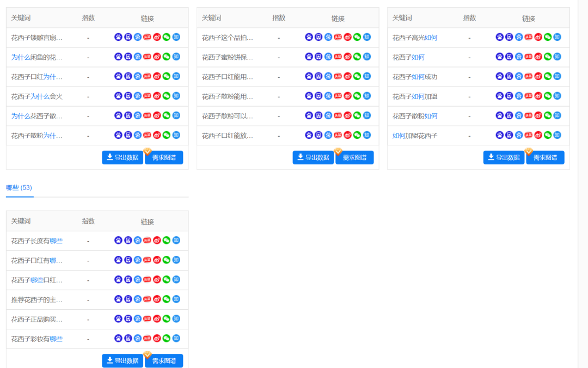Click Weibo icon in 花西子如何 row

pos(538,57)
